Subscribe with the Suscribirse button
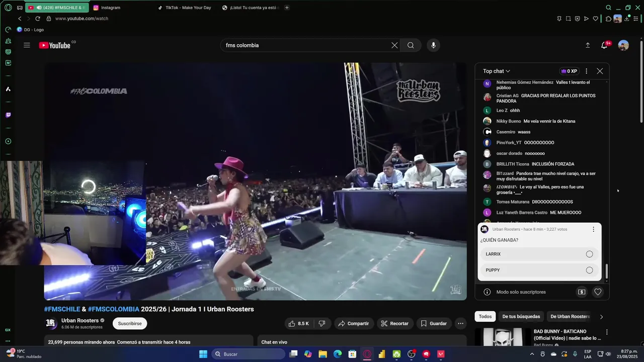644x362 pixels. click(x=130, y=323)
